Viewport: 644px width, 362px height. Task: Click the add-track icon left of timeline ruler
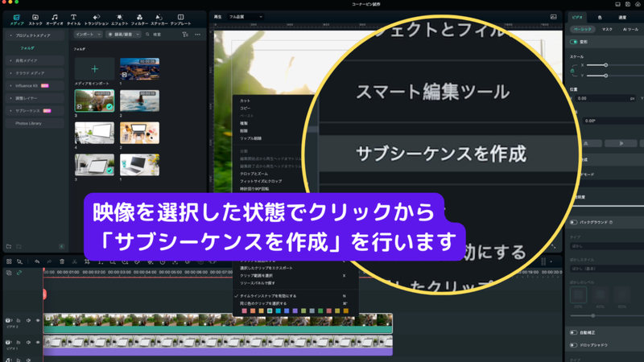9,273
